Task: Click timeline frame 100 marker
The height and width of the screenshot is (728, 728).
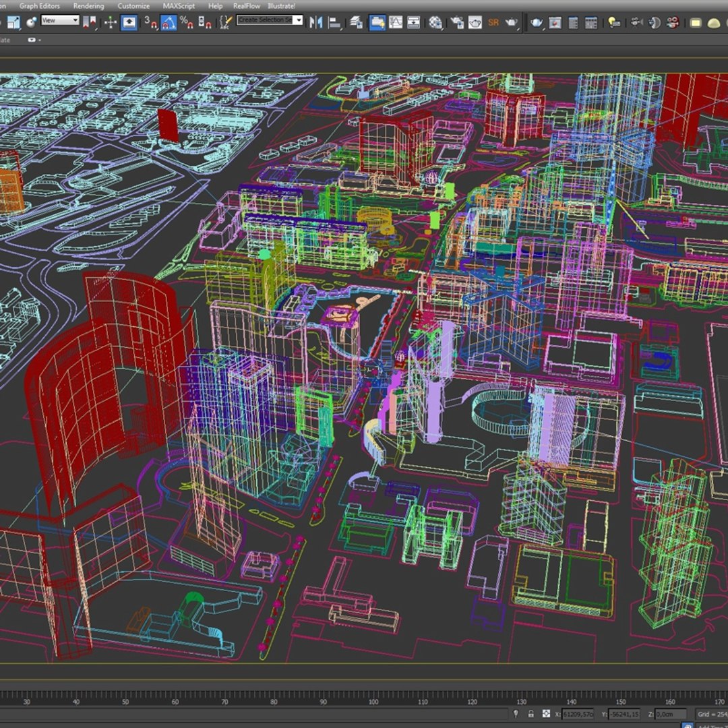Action: pyautogui.click(x=373, y=702)
